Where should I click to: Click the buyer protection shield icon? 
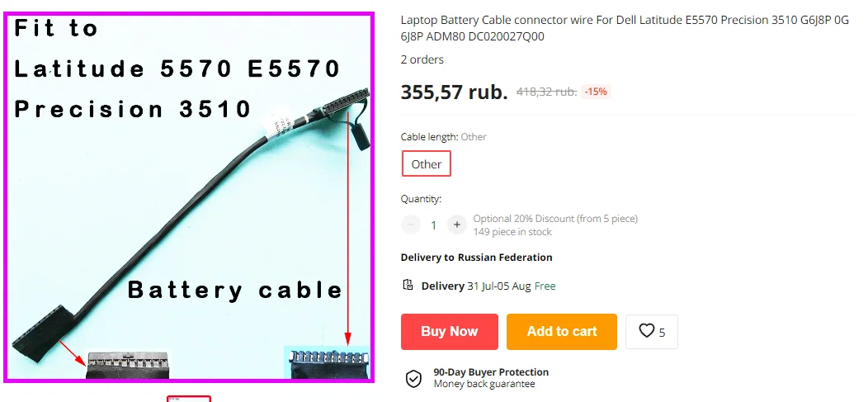[413, 378]
